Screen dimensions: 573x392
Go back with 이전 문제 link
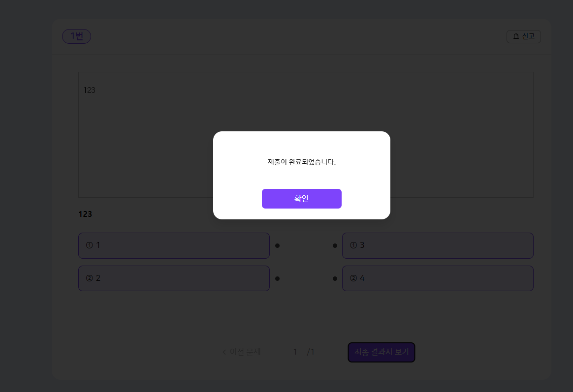coord(245,352)
